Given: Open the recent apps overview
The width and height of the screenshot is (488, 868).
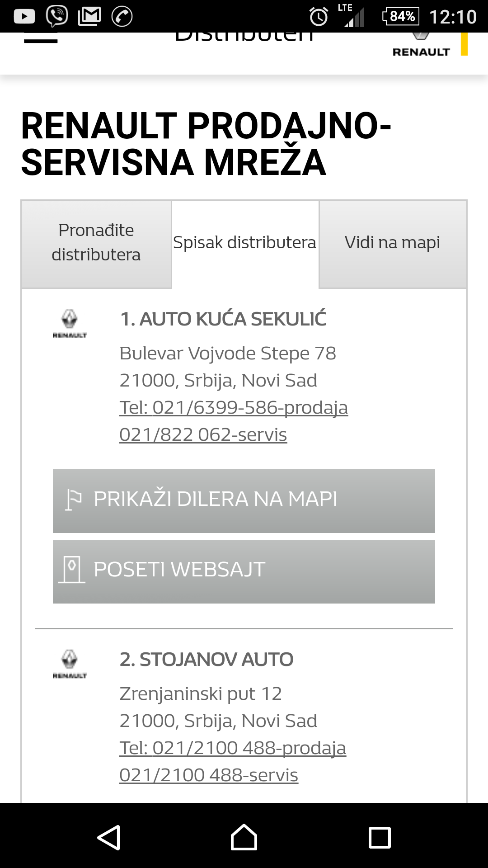Looking at the screenshot, I should (x=380, y=837).
